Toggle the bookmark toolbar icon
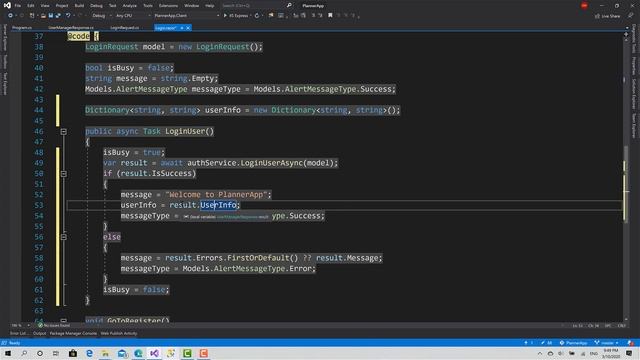The height and width of the screenshot is (360, 640). [330, 16]
